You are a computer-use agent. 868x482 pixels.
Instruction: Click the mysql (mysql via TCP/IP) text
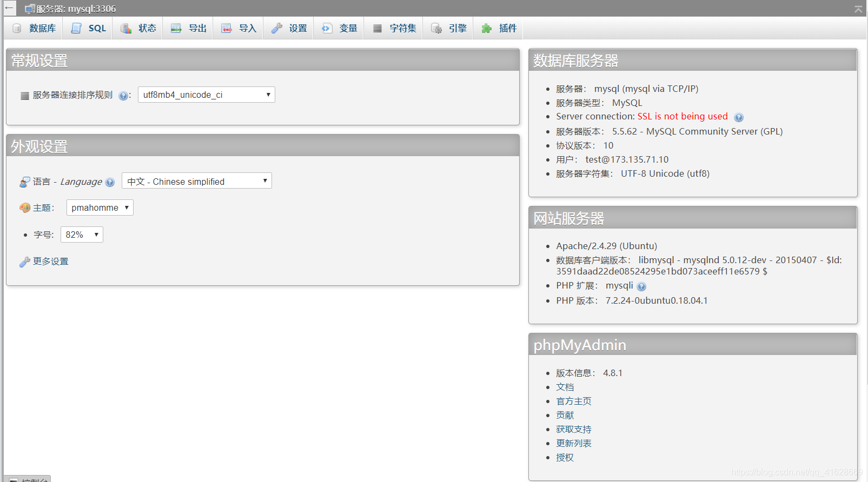(646, 89)
